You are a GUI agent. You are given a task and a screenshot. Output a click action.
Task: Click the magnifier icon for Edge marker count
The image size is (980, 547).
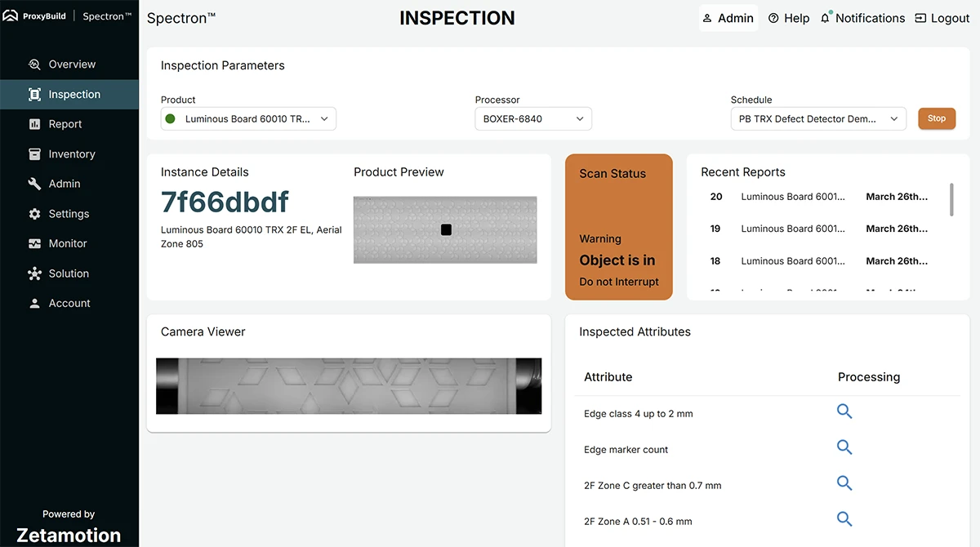(844, 447)
